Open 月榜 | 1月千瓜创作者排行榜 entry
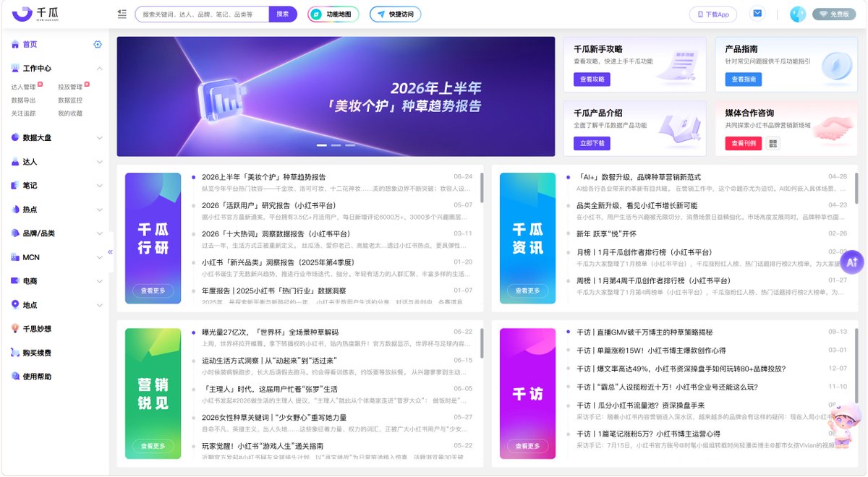Viewport: 868px width, 477px height. click(644, 252)
